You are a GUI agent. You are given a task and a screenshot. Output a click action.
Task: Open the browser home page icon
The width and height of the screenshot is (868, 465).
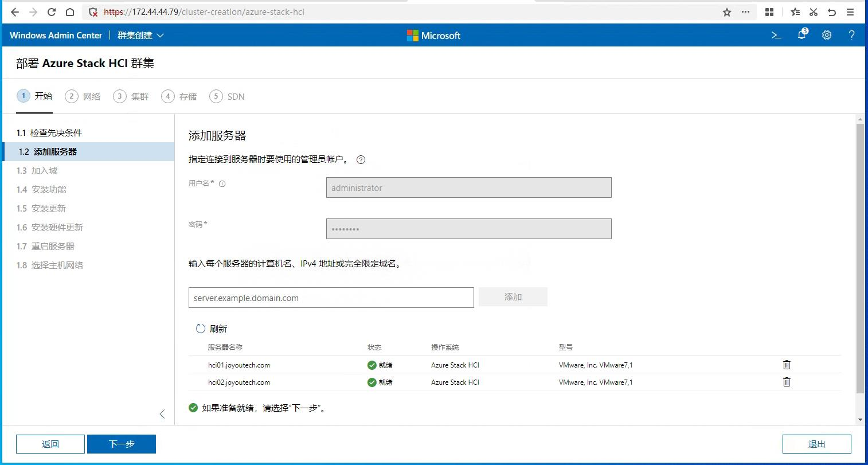[x=69, y=11]
